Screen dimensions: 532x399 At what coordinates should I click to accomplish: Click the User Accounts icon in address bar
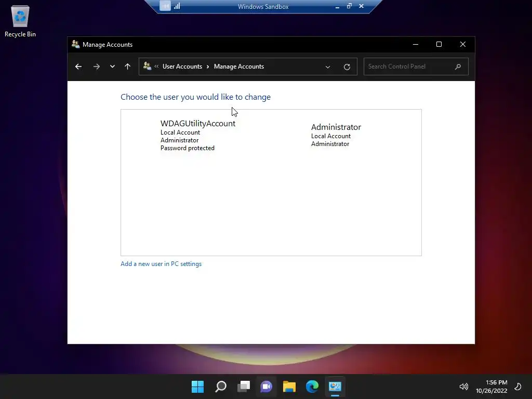pos(147,66)
